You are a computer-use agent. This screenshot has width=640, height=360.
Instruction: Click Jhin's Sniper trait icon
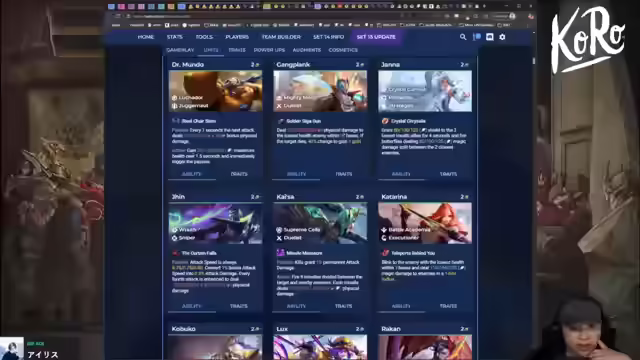tap(174, 238)
